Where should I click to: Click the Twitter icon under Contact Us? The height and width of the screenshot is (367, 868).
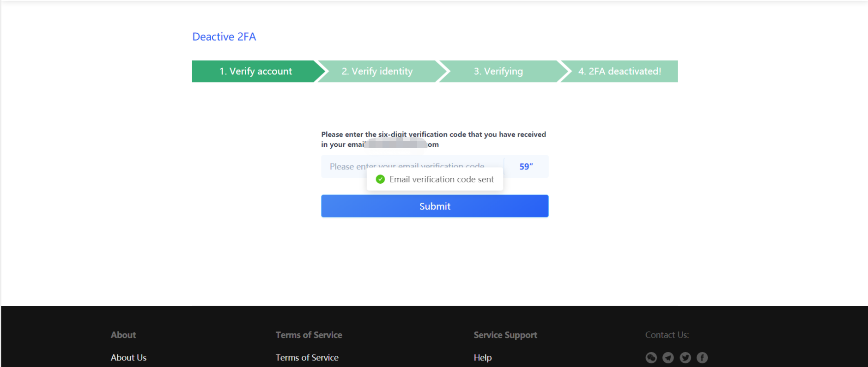point(685,357)
